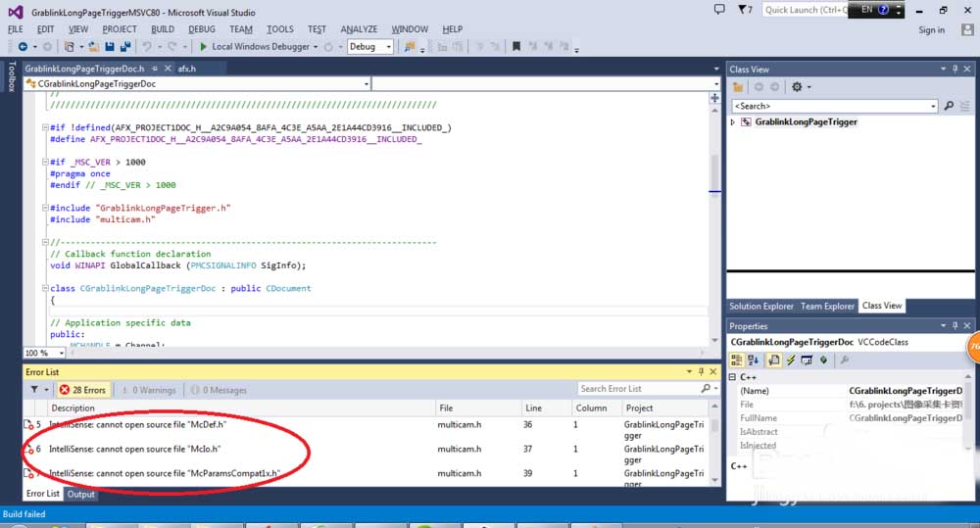Switch to the Output tab
This screenshot has height=528, width=980.
80,495
